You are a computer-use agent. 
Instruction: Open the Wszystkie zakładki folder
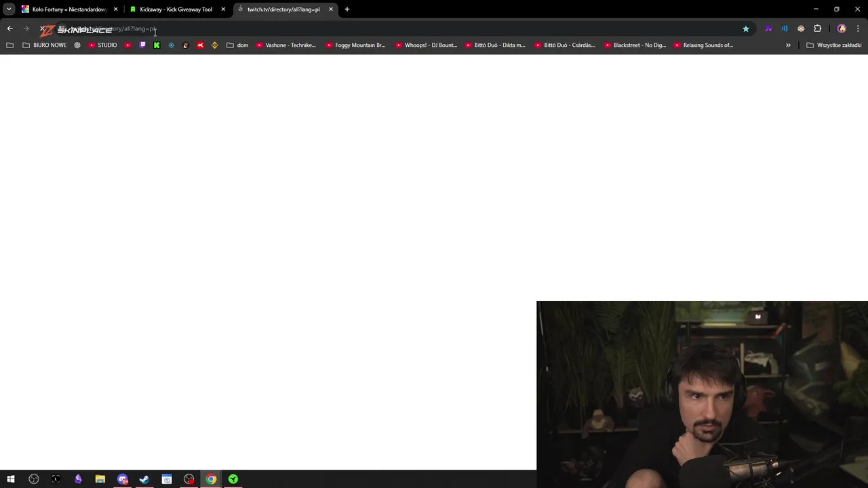(833, 45)
